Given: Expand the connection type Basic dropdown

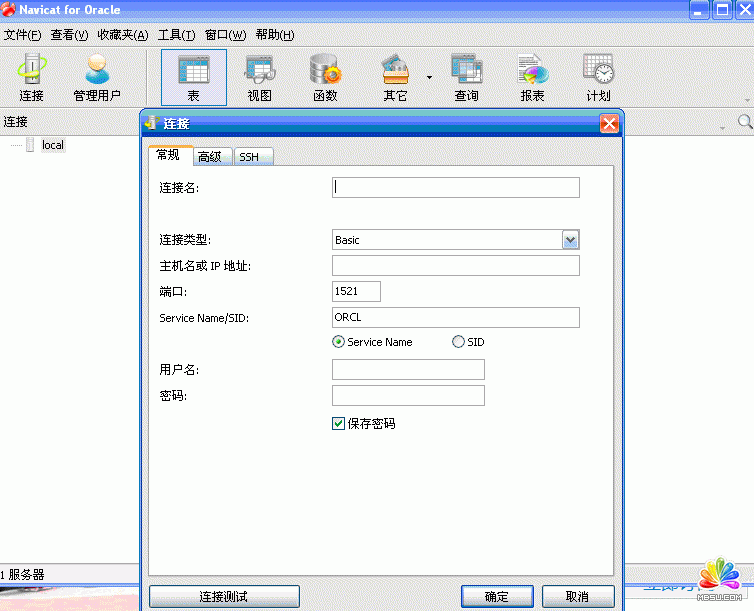Looking at the screenshot, I should pos(570,240).
